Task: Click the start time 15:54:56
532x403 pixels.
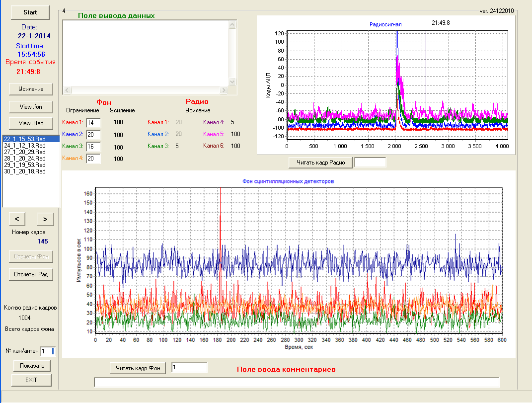Action: point(31,54)
